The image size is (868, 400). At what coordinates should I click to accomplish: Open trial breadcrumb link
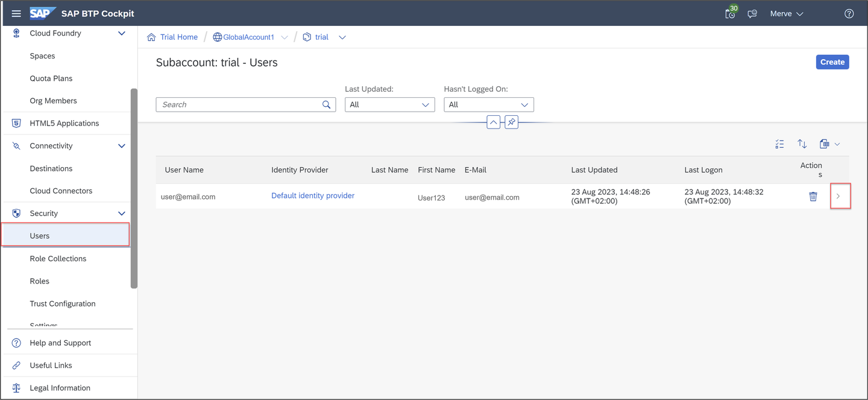[322, 37]
